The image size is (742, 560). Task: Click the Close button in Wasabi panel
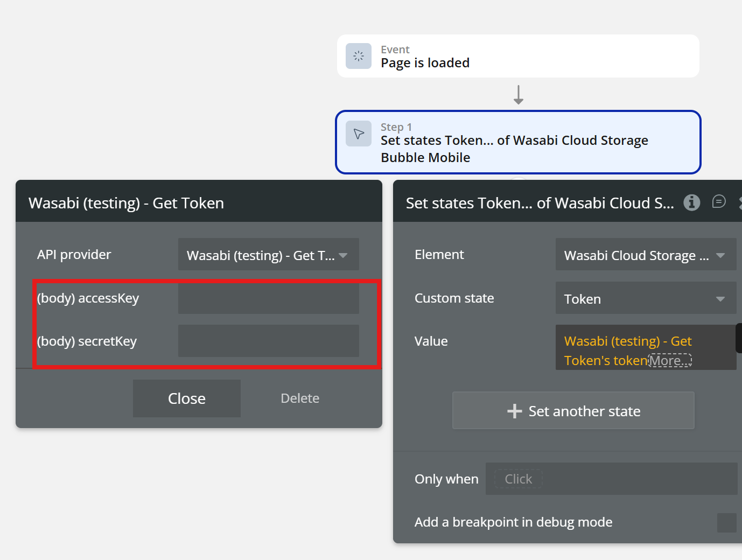(x=187, y=398)
